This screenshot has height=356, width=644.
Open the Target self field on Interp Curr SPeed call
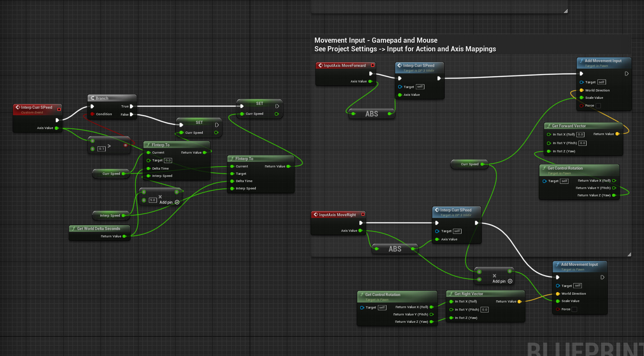click(x=419, y=87)
